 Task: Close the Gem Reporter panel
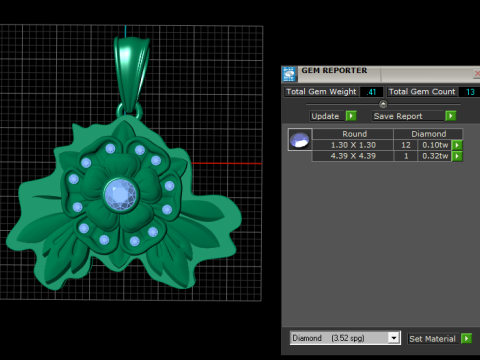point(477,74)
